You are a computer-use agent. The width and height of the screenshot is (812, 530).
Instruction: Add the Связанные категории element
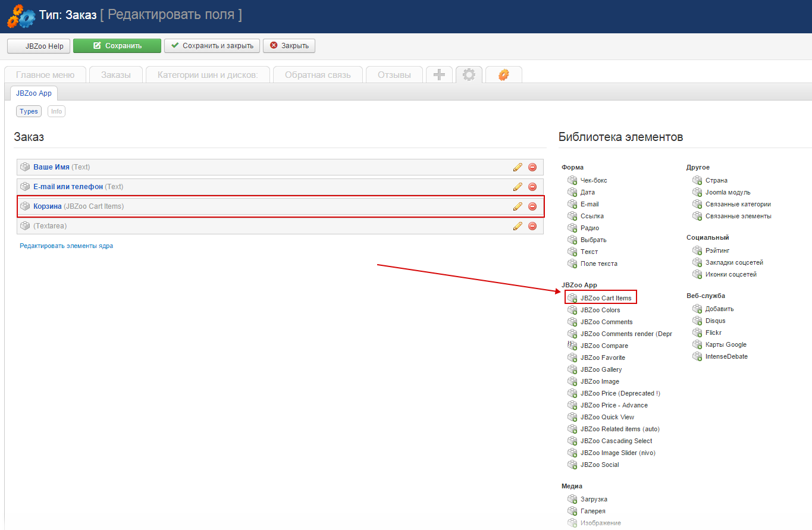click(738, 204)
